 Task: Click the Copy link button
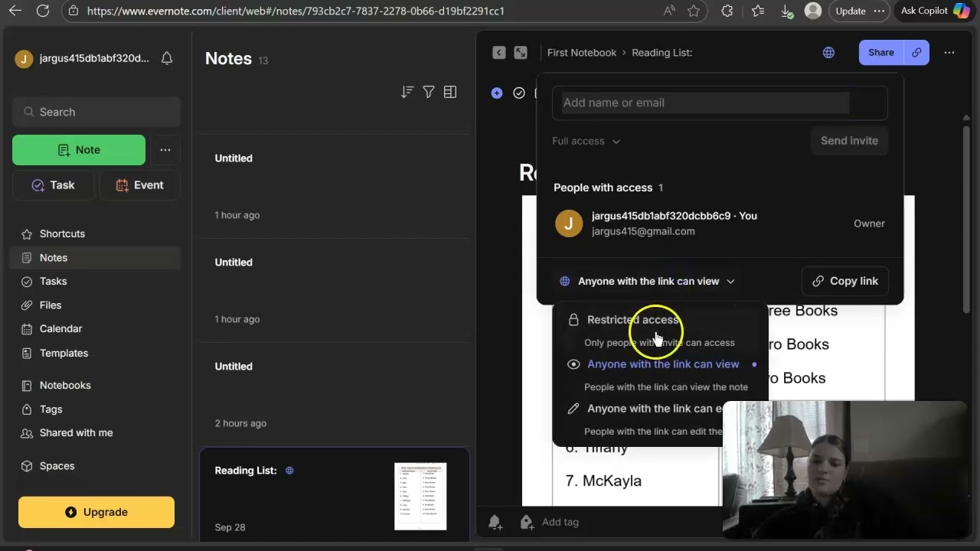845,281
